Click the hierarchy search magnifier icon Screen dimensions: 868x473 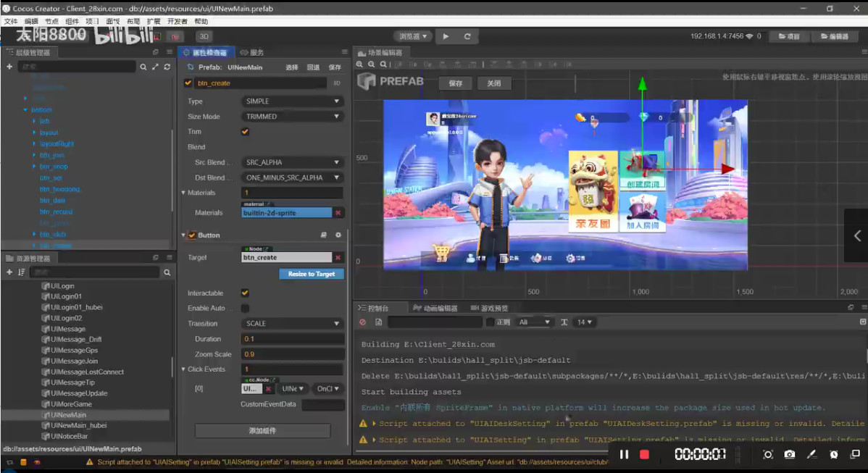point(143,67)
